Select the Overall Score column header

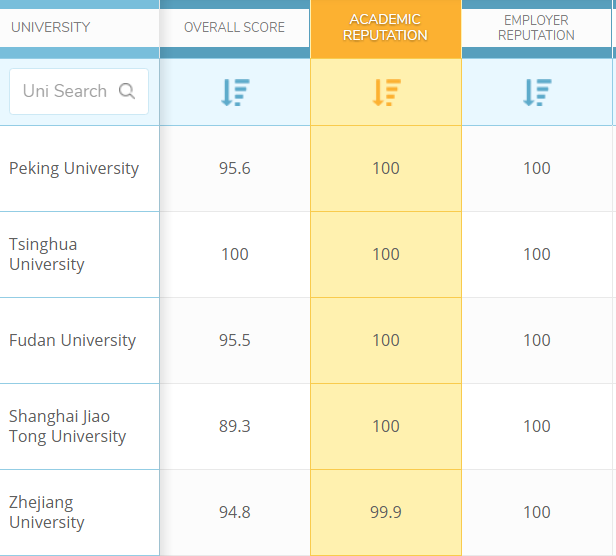coord(235,28)
